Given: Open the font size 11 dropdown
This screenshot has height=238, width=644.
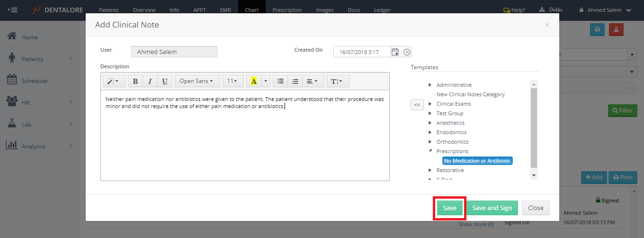Looking at the screenshot, I should (x=232, y=81).
